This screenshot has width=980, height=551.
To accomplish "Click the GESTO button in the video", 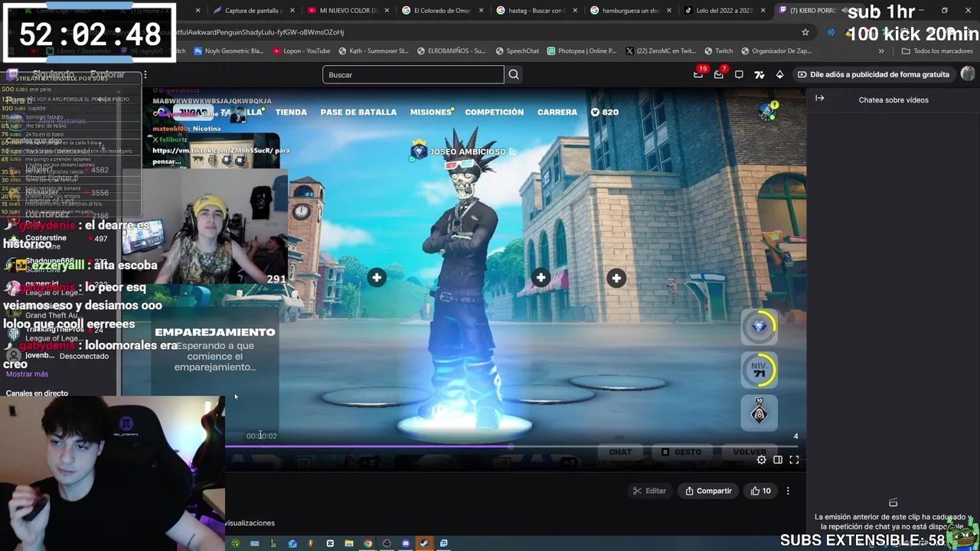I will [x=681, y=452].
